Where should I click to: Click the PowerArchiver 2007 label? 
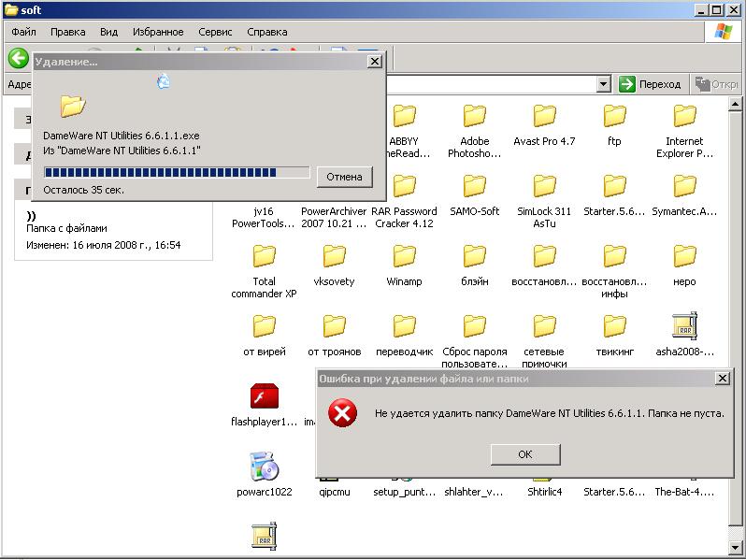pyautogui.click(x=334, y=218)
